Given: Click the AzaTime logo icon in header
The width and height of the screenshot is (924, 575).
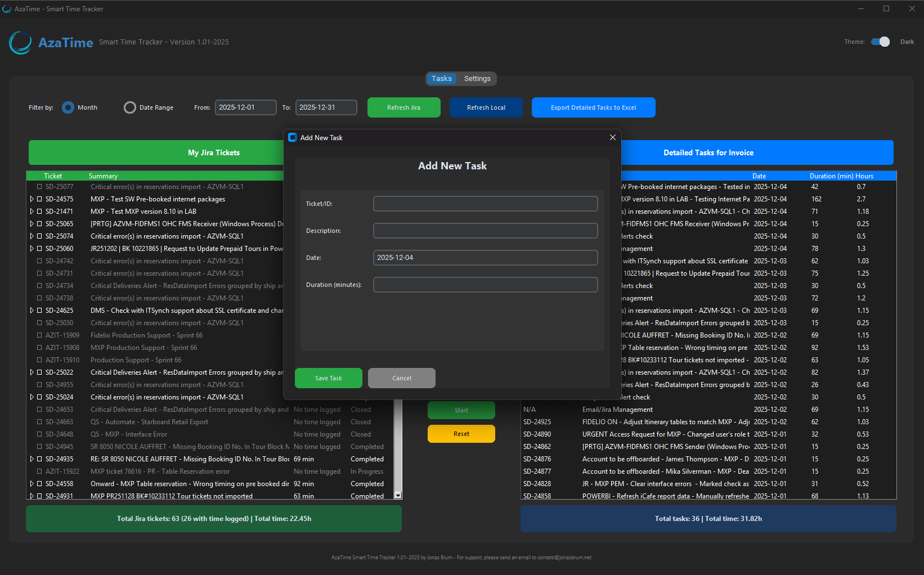Looking at the screenshot, I should coord(20,43).
